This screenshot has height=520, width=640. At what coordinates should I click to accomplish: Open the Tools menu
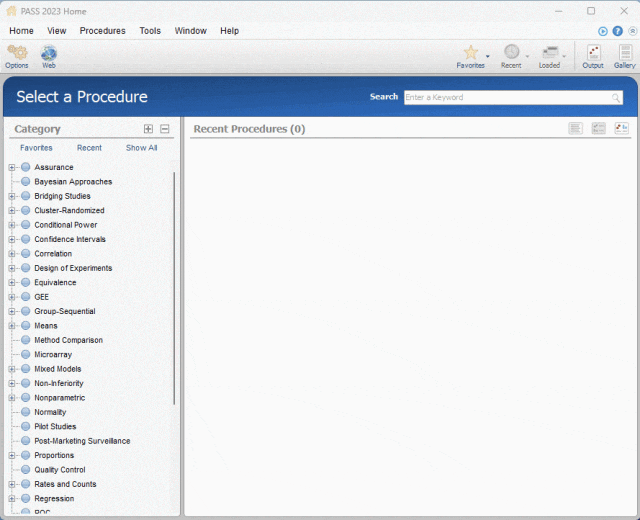[x=150, y=31]
